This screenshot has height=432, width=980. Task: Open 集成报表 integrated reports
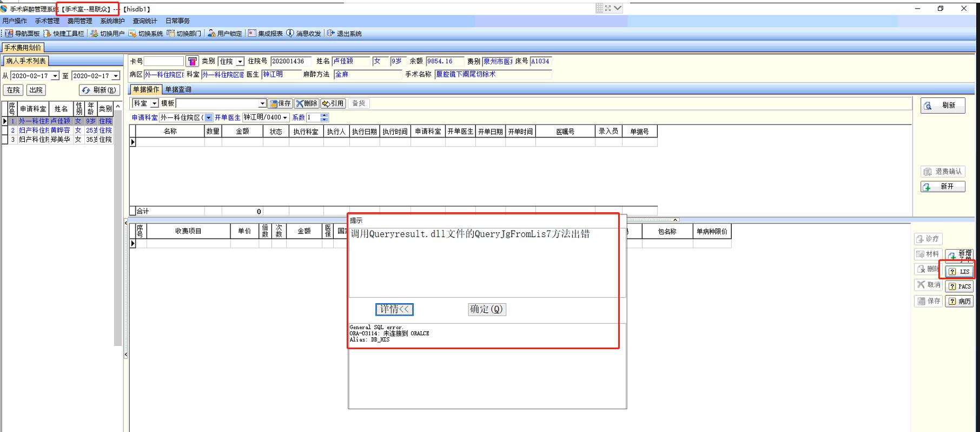[x=266, y=34]
